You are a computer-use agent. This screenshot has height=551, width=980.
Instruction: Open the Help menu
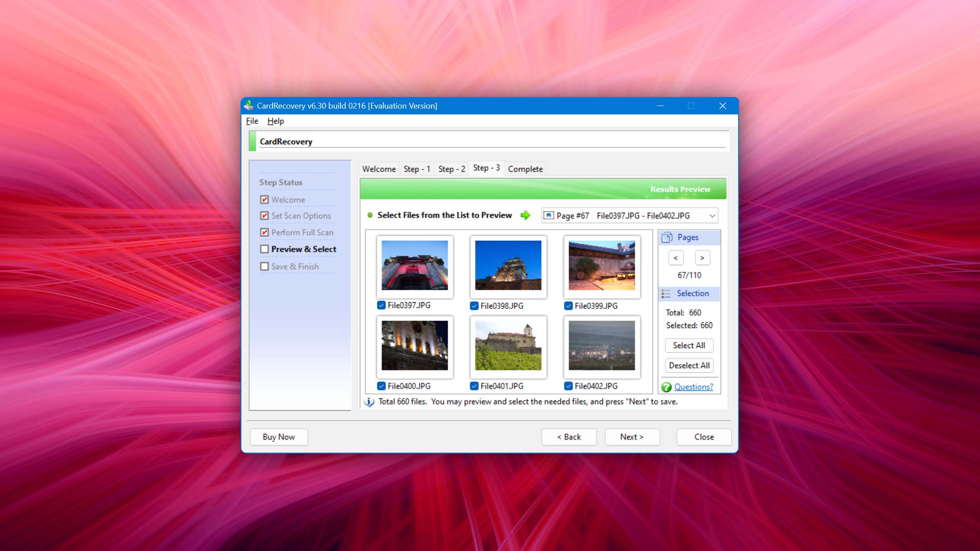275,121
